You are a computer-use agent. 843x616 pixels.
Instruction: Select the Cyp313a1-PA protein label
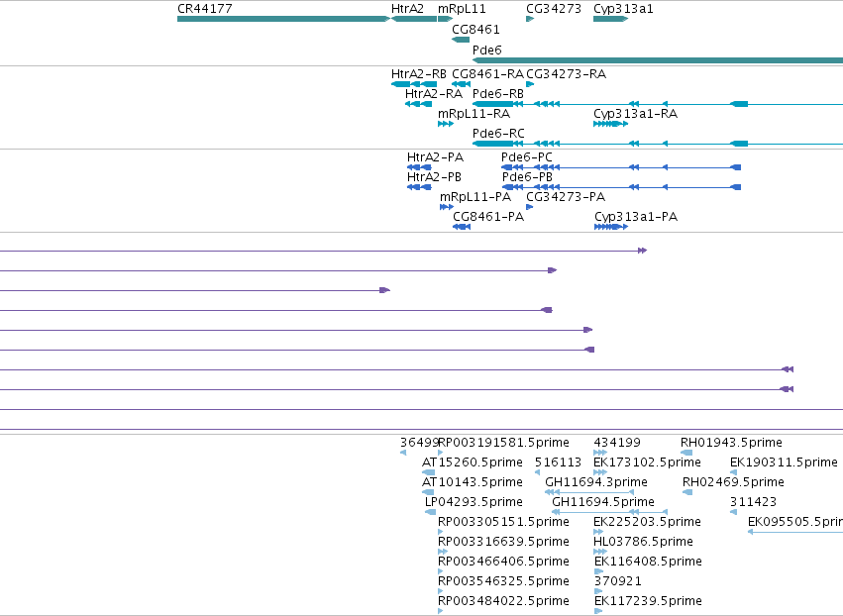point(636,217)
